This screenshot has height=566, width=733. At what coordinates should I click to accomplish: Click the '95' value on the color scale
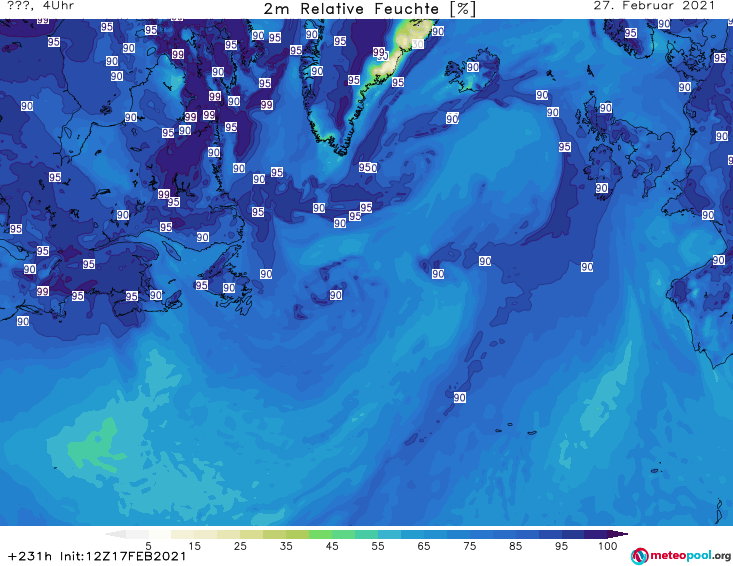(x=561, y=546)
